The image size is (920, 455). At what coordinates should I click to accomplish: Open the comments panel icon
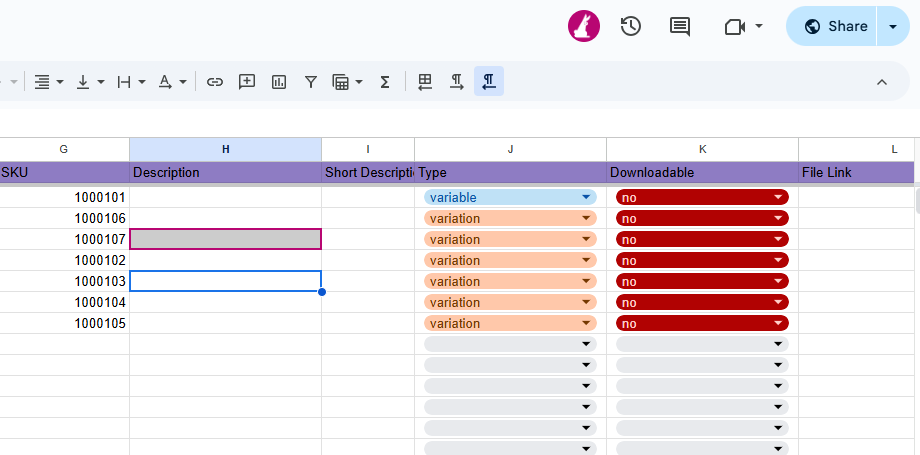[x=680, y=26]
